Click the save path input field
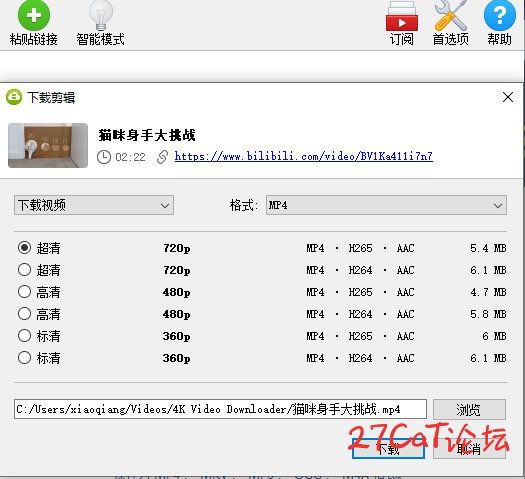This screenshot has width=525, height=479. pos(220,409)
